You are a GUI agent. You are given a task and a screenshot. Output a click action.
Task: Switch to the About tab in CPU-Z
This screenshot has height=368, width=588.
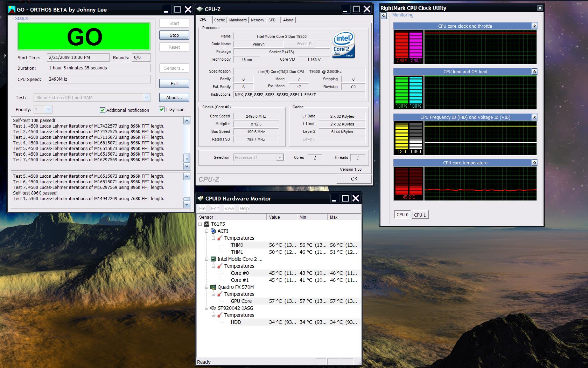(288, 20)
